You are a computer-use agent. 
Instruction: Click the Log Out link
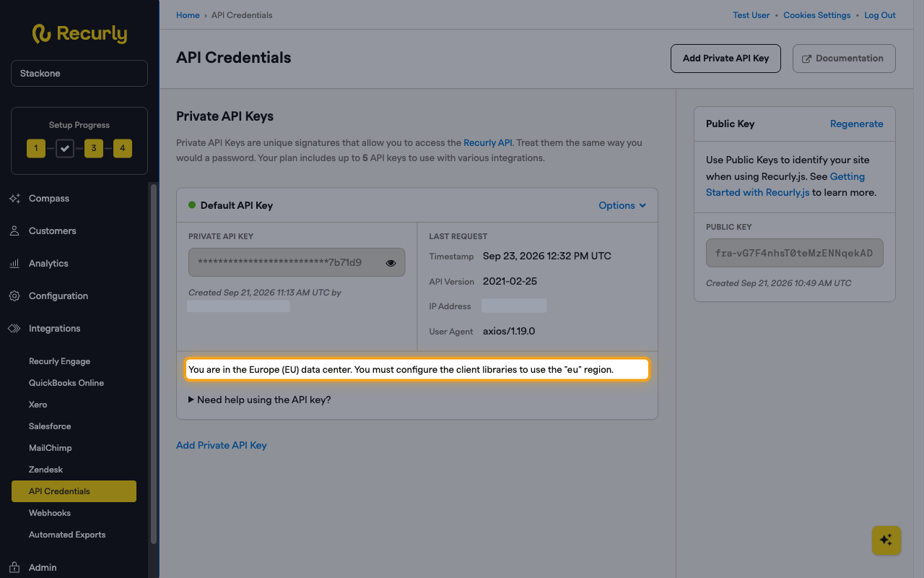point(880,15)
